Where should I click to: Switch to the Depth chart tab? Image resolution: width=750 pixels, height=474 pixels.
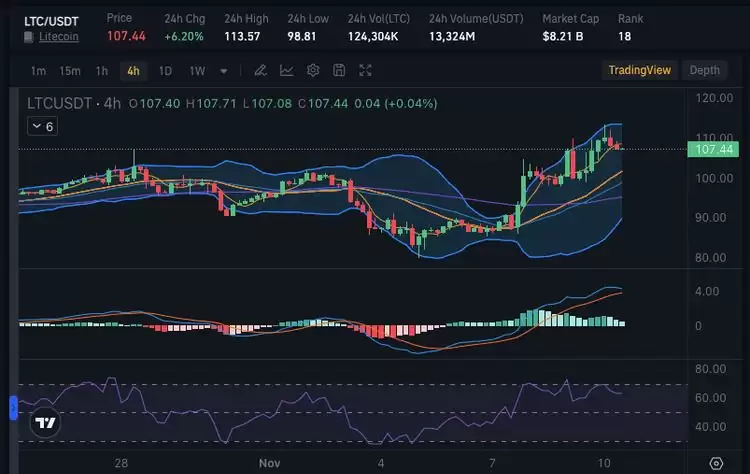point(704,70)
